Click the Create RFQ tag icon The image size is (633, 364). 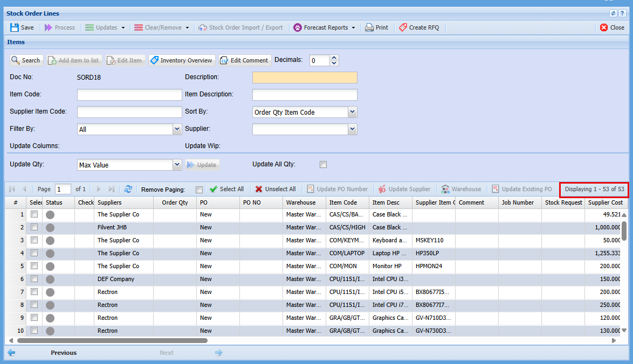click(x=403, y=27)
